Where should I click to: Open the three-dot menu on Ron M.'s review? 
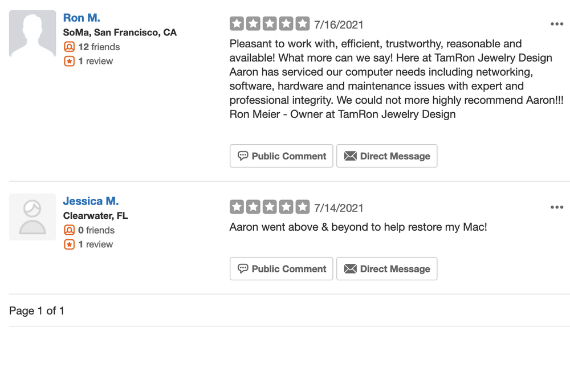557,24
